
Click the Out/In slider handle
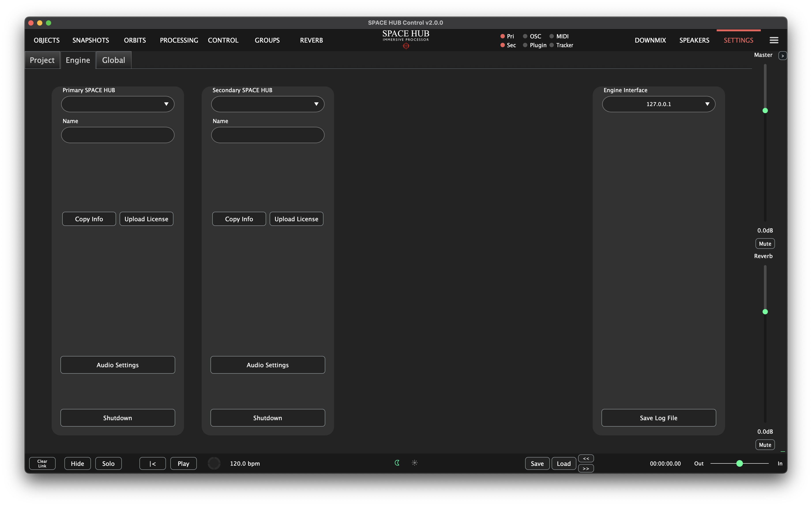pyautogui.click(x=739, y=463)
